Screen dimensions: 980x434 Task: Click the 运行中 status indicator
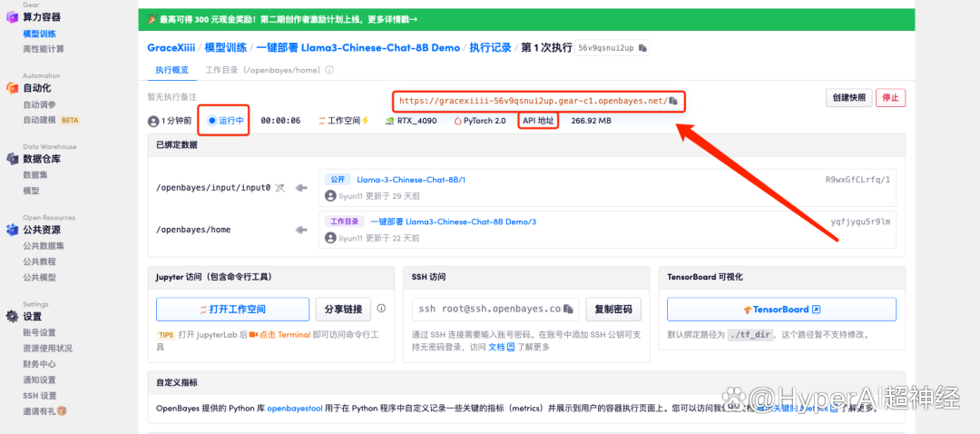point(226,120)
